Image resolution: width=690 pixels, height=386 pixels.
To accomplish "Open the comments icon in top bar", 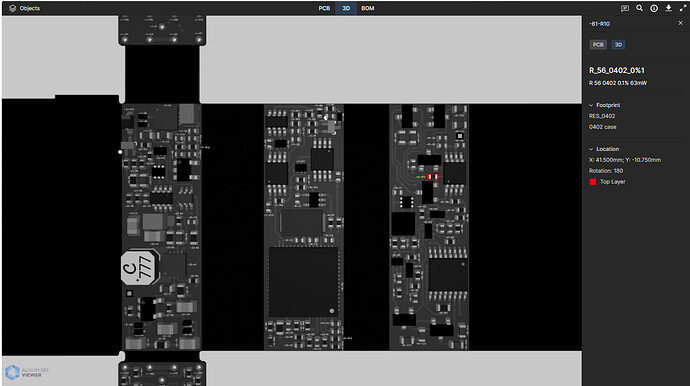I will pos(624,8).
